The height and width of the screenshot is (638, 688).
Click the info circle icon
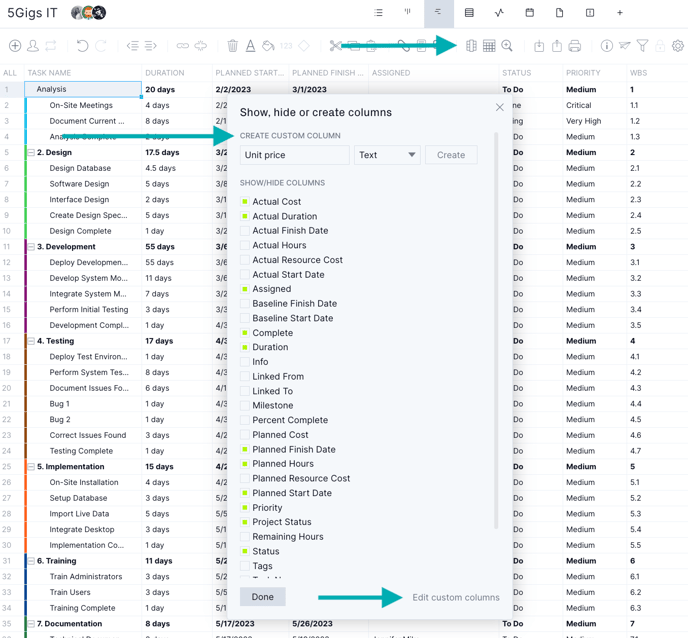point(607,46)
